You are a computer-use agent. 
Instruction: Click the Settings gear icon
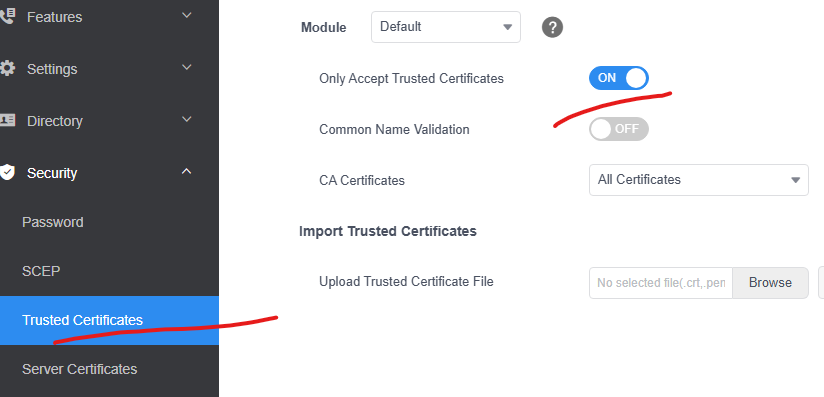[7, 68]
